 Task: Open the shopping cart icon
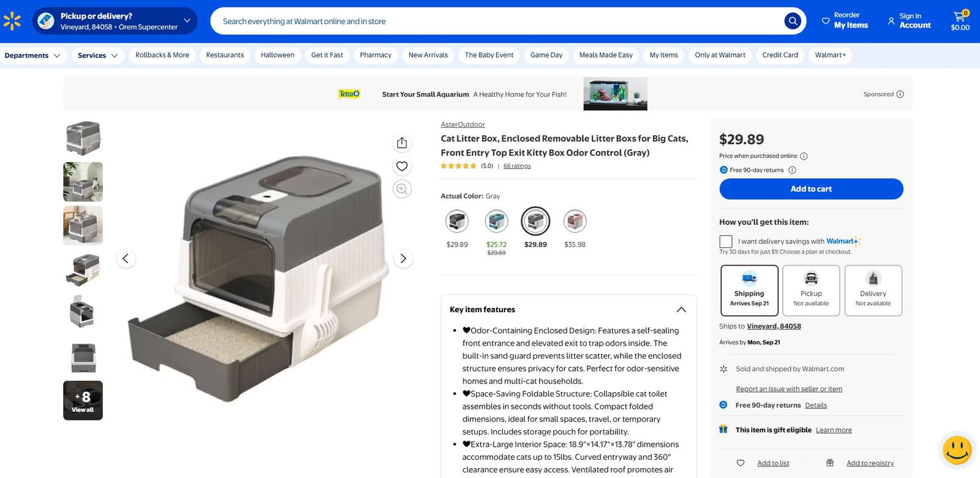click(x=960, y=20)
